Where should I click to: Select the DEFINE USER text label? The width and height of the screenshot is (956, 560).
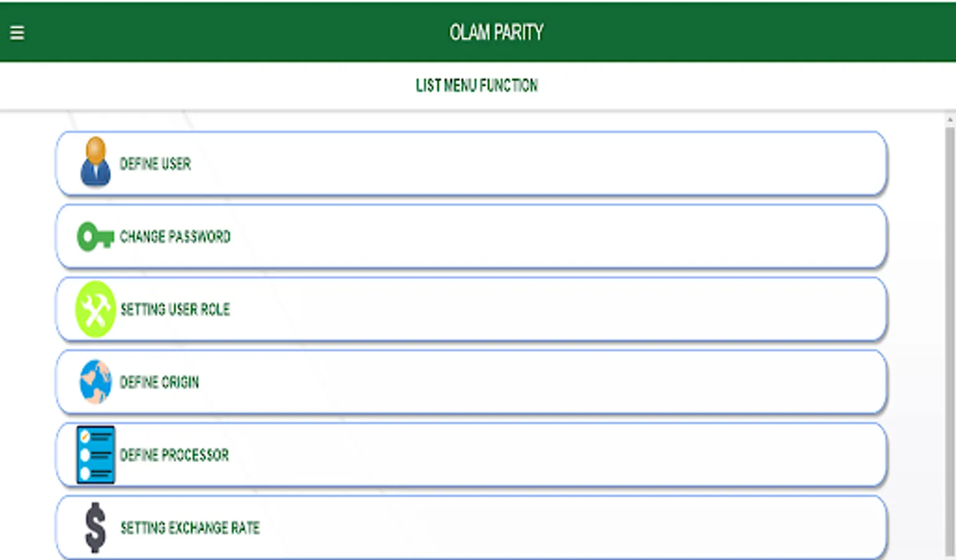(155, 164)
